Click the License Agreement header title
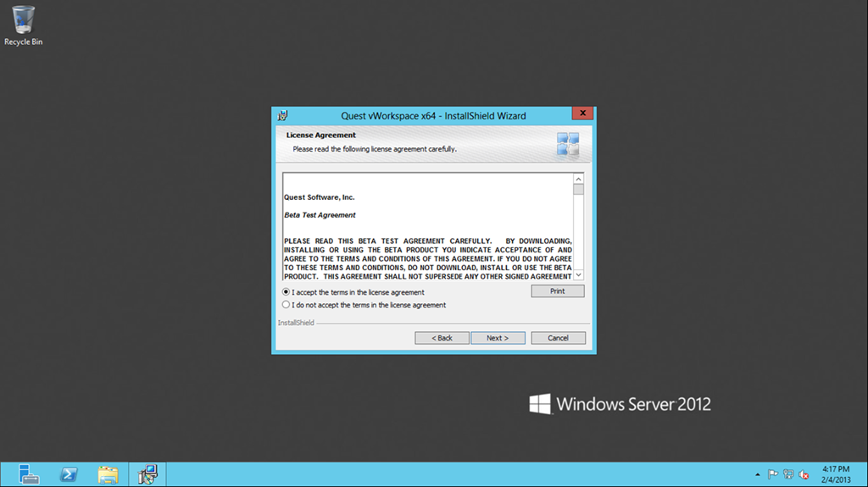The width and height of the screenshot is (868, 487). click(x=321, y=135)
